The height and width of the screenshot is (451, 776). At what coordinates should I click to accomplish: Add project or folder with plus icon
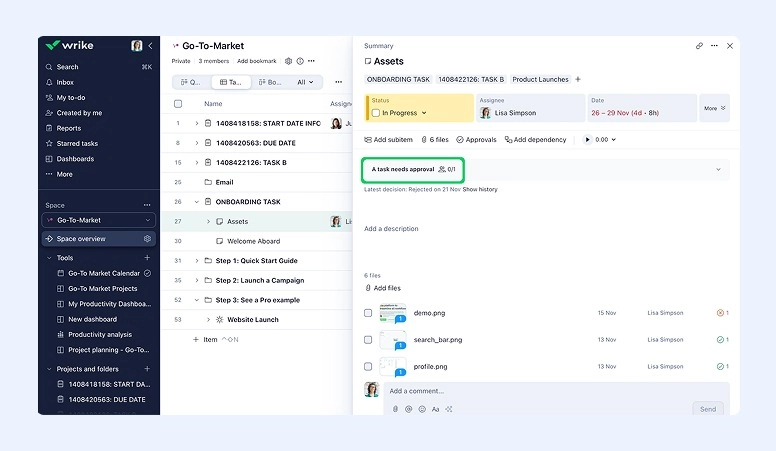(147, 369)
